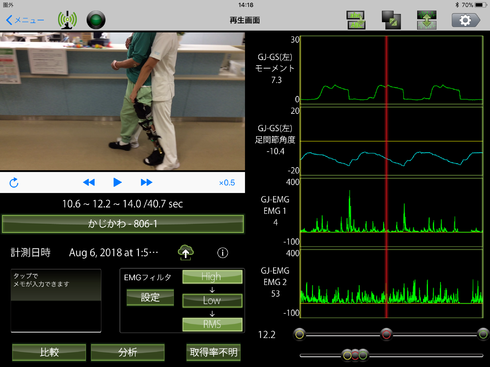
Task: Tap the memo input box
Action: (56, 301)
